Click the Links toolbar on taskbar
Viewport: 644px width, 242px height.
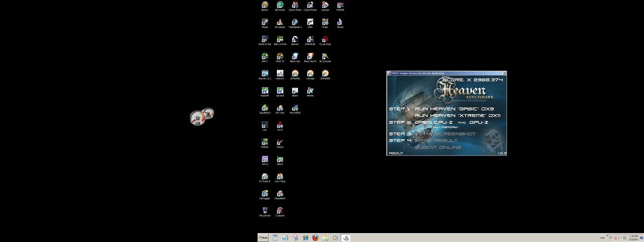(602, 238)
